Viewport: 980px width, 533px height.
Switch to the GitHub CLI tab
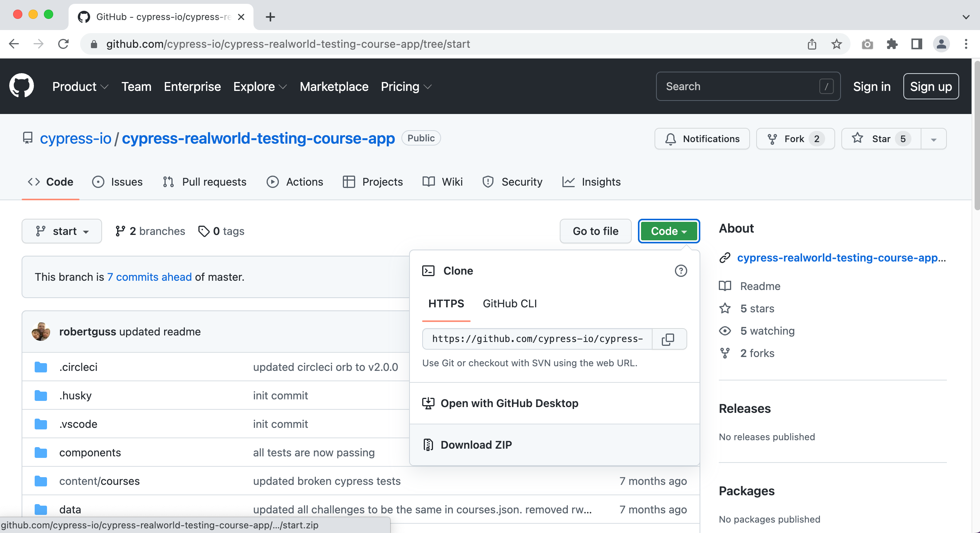[510, 303]
